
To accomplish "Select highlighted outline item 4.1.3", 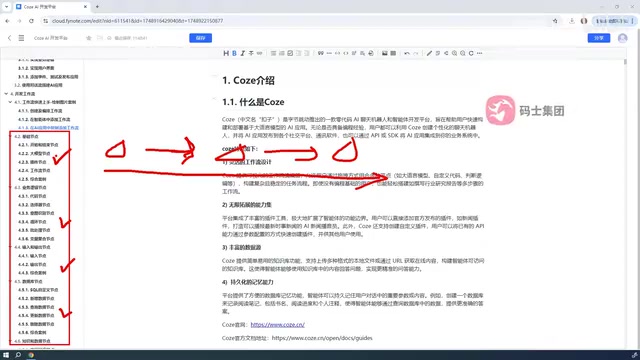I will (x=48, y=128).
